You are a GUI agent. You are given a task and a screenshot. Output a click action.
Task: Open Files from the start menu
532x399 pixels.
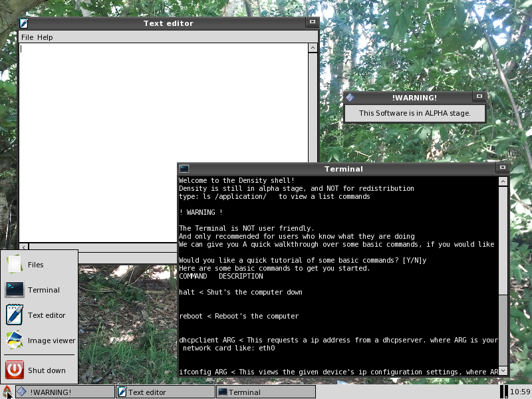coord(40,264)
